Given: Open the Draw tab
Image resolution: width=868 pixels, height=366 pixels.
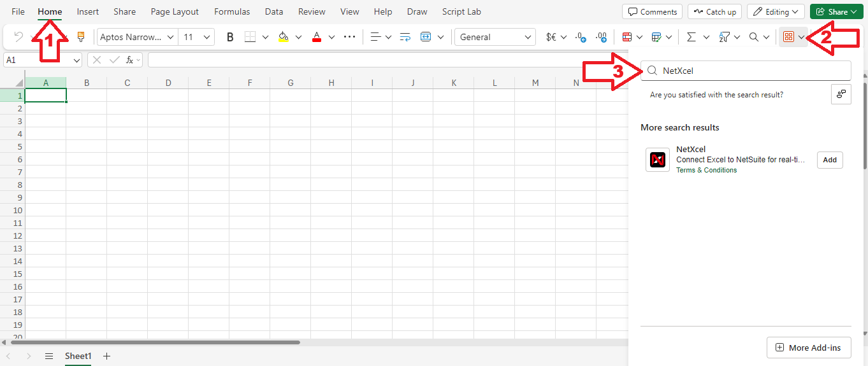Looking at the screenshot, I should [x=417, y=11].
